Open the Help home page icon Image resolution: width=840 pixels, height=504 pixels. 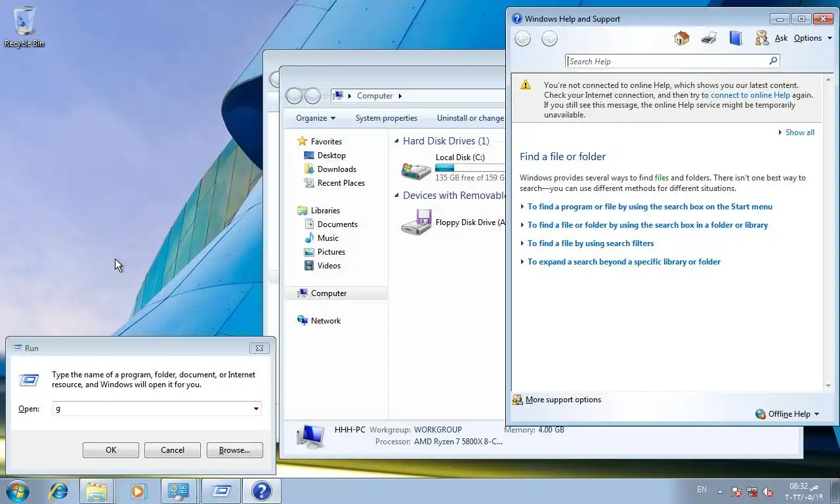click(x=681, y=38)
